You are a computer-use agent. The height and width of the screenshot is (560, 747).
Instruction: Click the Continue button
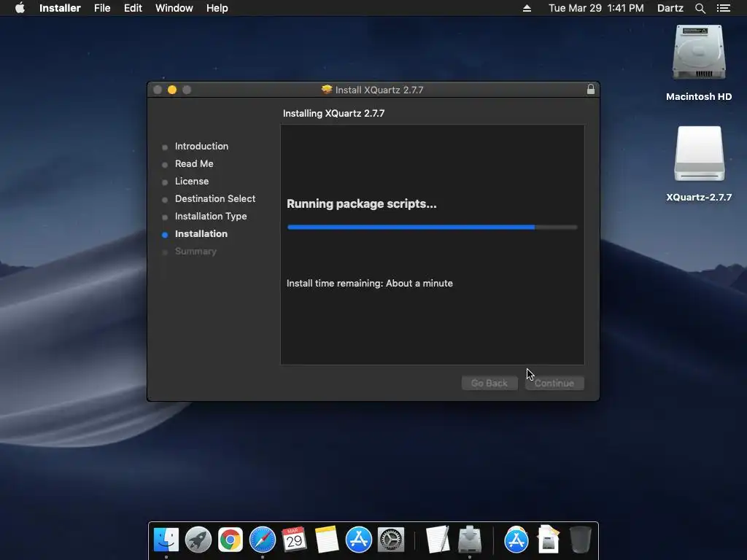point(554,384)
